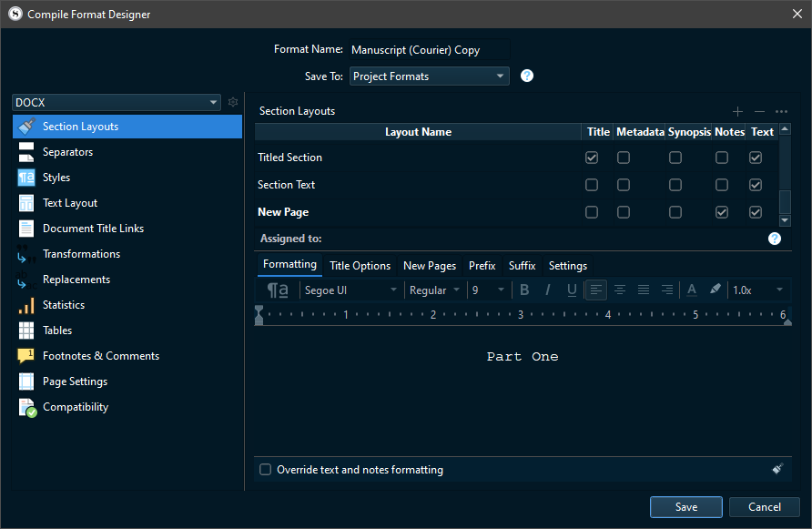Open the Regular font style dropdown
Viewport: 812px width, 529px height.
(434, 290)
